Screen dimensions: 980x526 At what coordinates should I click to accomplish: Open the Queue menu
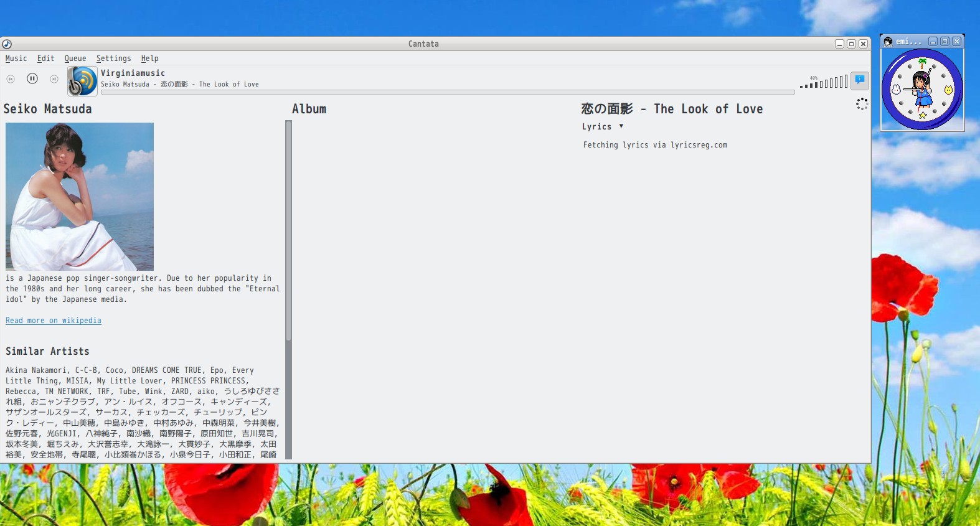tap(75, 59)
